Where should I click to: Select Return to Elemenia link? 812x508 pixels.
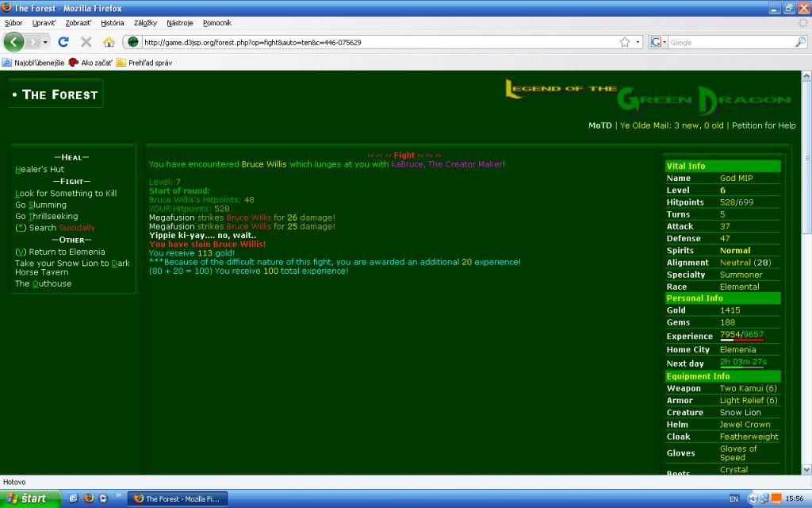[59, 252]
